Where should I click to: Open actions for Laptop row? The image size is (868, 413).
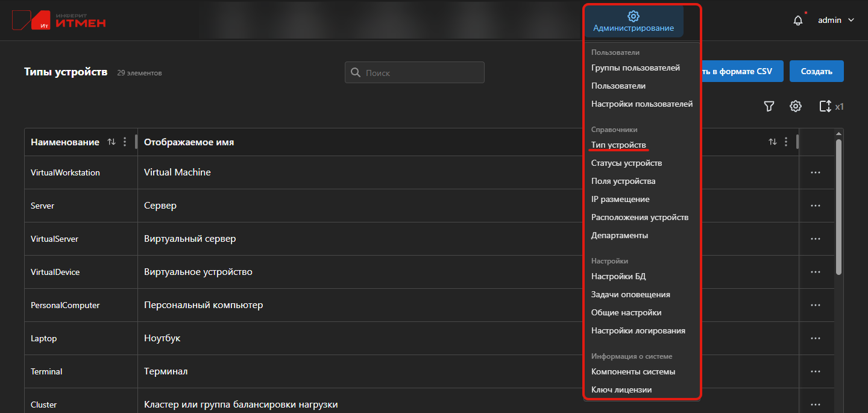point(816,338)
